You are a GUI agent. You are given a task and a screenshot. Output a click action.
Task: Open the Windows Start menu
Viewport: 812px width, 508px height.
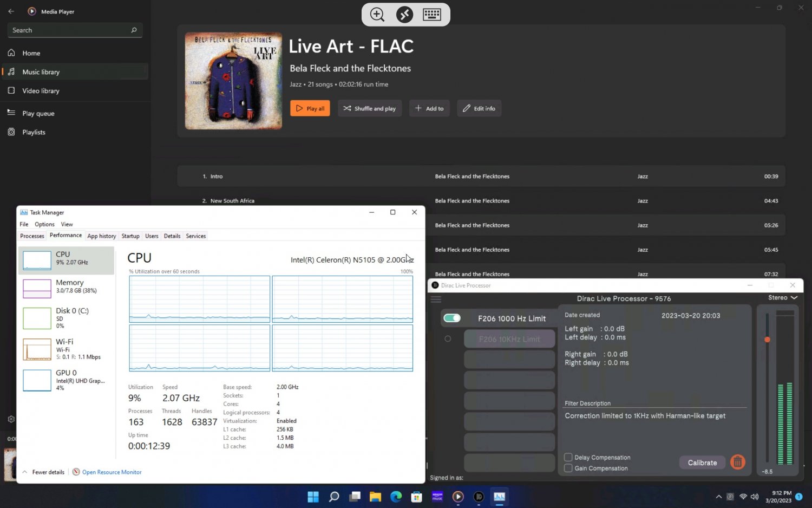pyautogui.click(x=313, y=497)
